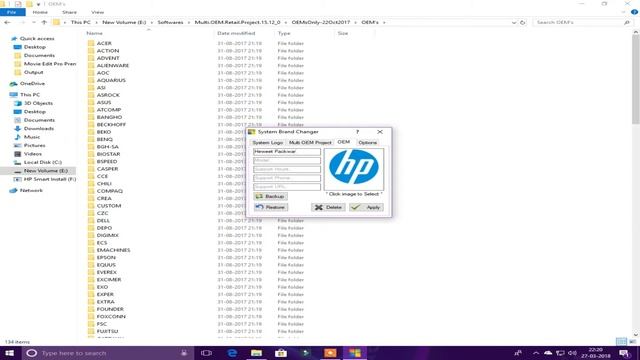
Task: Select the ALIENWARE folder
Action: coord(113,66)
